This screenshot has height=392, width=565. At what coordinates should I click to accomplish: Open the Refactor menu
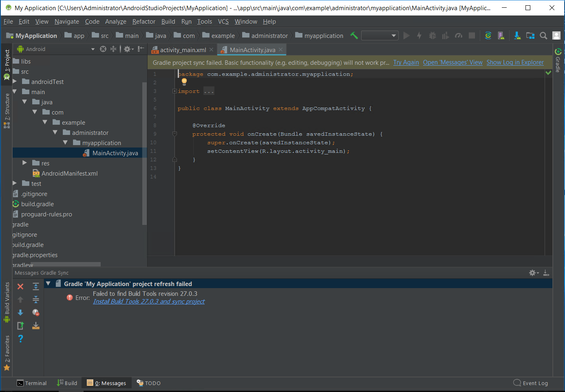144,22
